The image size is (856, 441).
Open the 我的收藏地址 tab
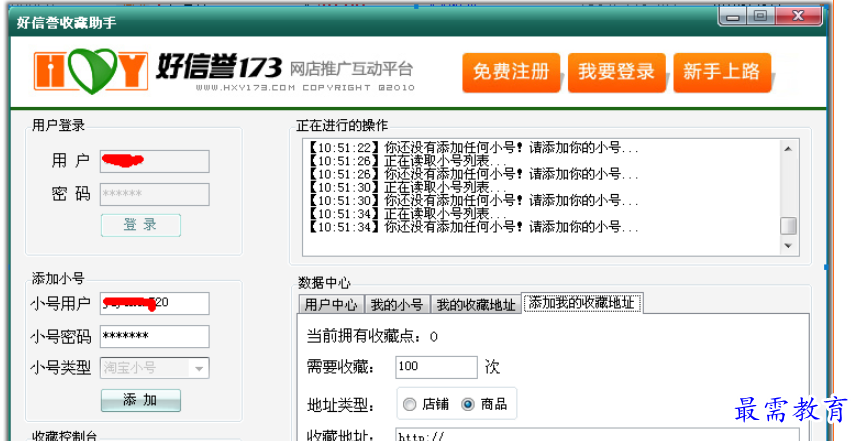click(x=475, y=305)
